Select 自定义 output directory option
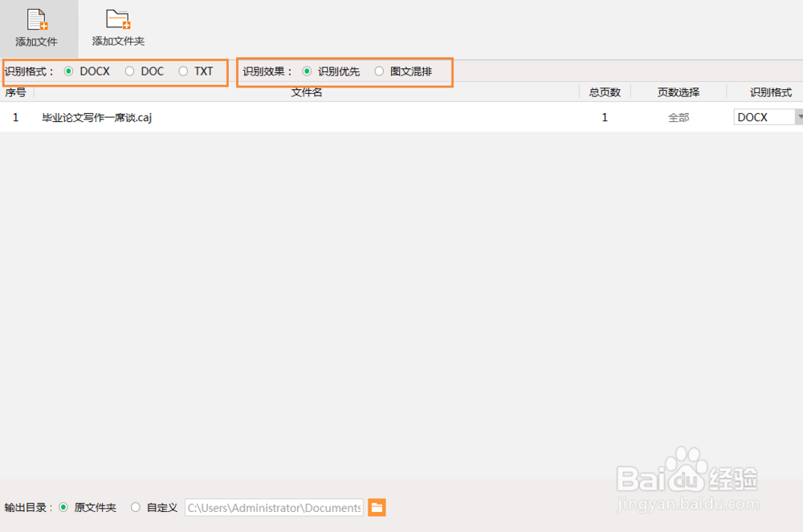The width and height of the screenshot is (803, 532). coord(135,507)
